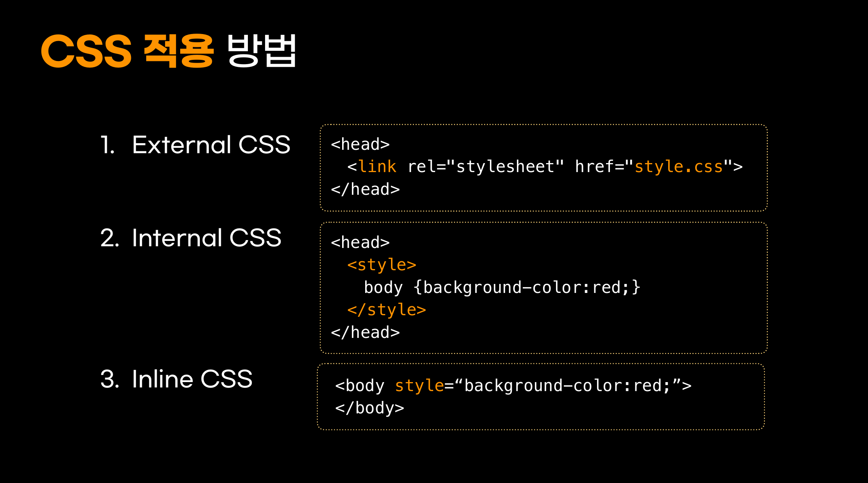Viewport: 868px width, 483px height.
Task: Click the rel="stylesheet" attribute text
Action: tap(486, 167)
